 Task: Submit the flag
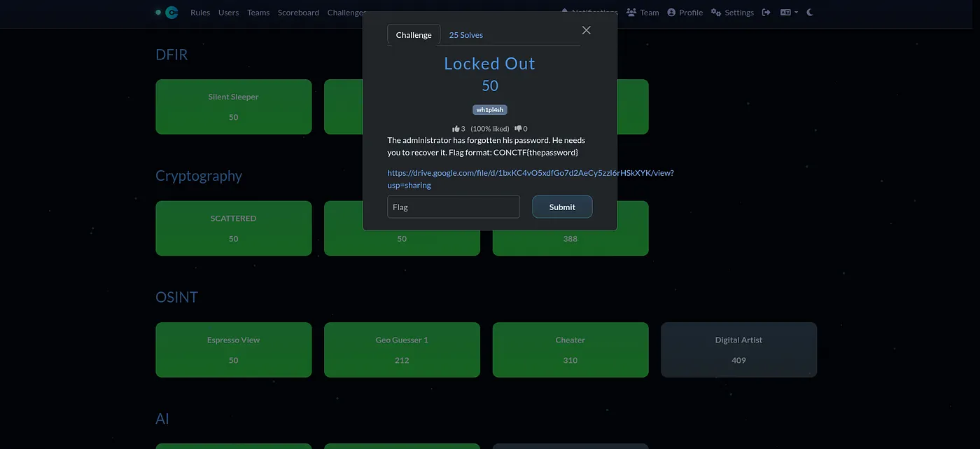(562, 207)
